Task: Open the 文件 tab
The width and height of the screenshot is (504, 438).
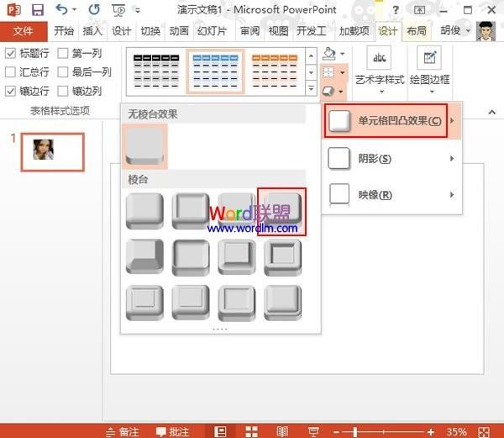Action: 24,31
